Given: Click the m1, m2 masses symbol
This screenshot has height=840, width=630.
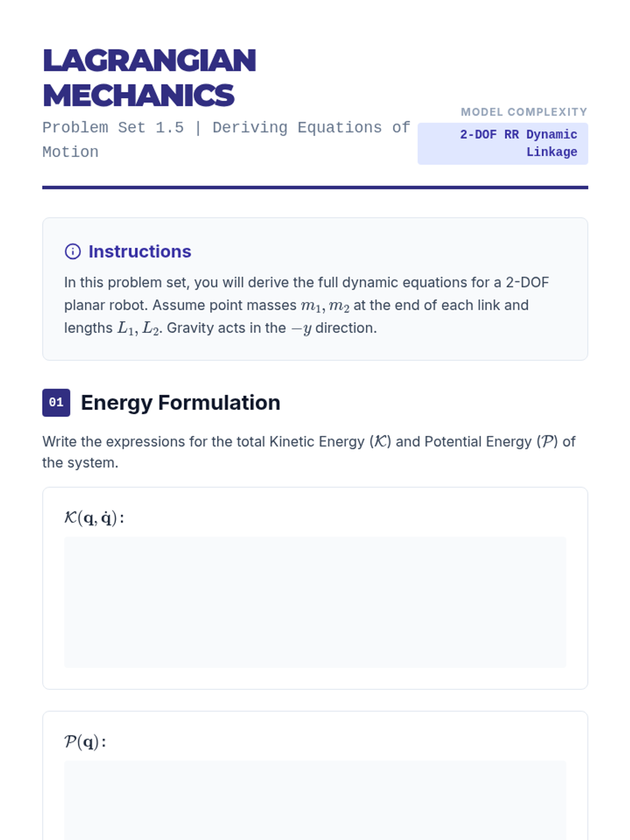Looking at the screenshot, I should [325, 306].
